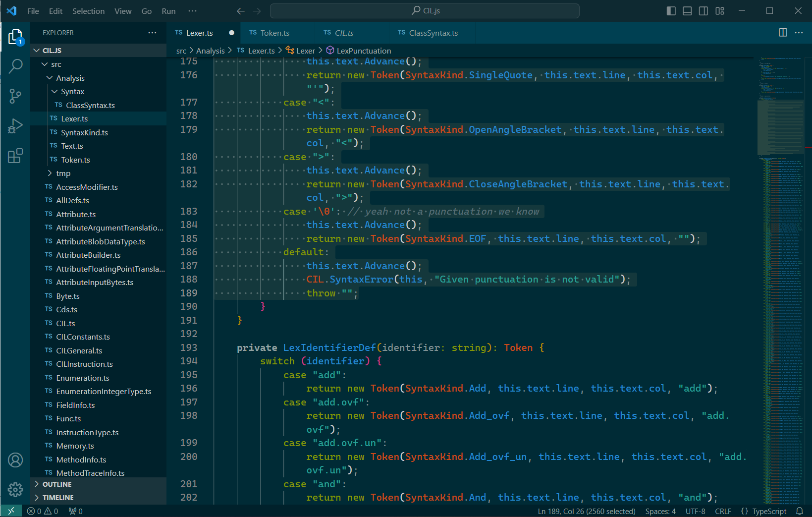Collapse the Syntax folder
This screenshot has width=812, height=517.
[99, 92]
